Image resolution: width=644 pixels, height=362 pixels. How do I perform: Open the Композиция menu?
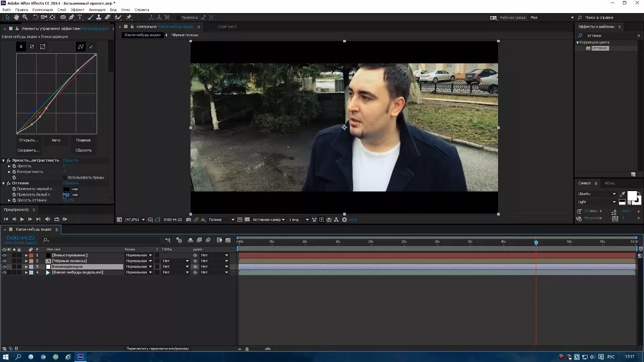(x=42, y=10)
